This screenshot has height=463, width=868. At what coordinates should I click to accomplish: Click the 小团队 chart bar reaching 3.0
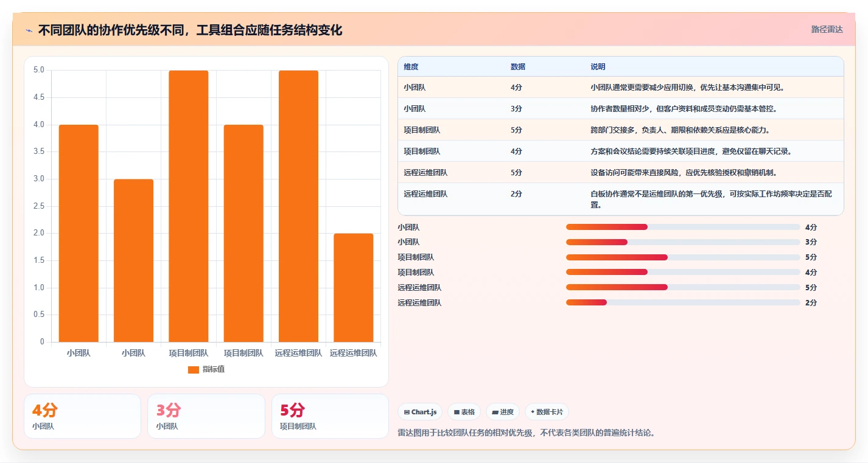[x=133, y=260]
